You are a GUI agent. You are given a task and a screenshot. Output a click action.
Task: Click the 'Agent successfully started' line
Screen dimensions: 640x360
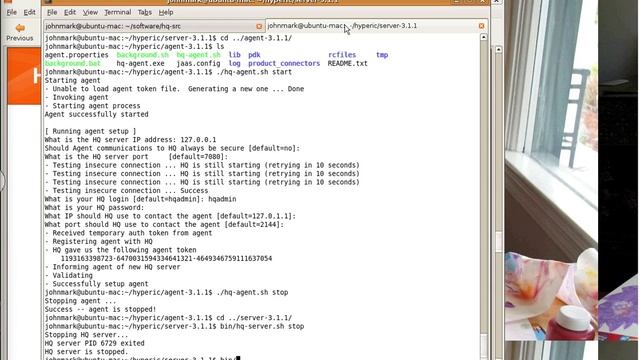[97, 114]
